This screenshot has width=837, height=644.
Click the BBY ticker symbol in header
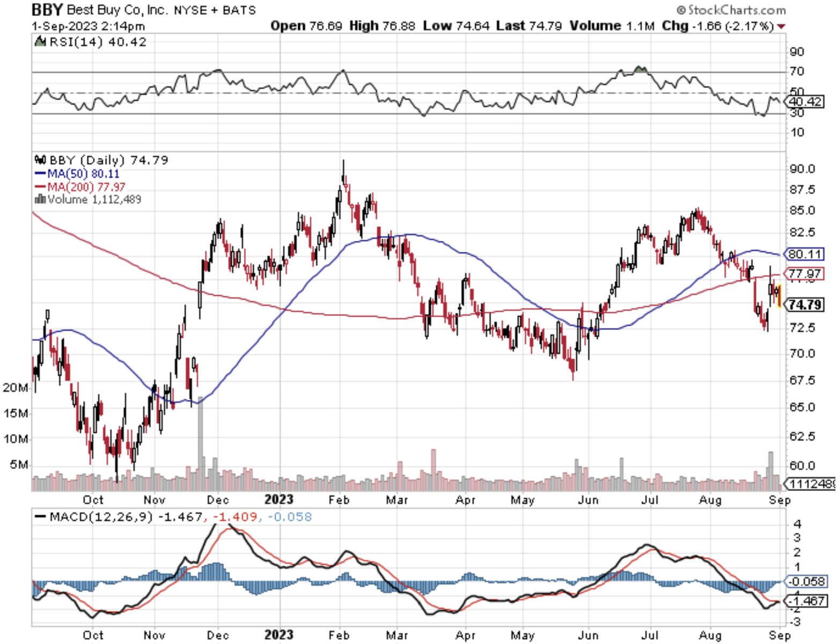click(x=47, y=10)
